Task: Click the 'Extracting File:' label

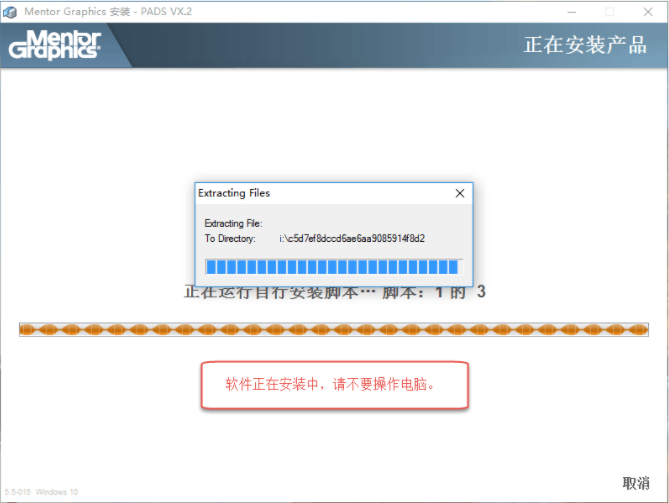Action: pos(233,223)
